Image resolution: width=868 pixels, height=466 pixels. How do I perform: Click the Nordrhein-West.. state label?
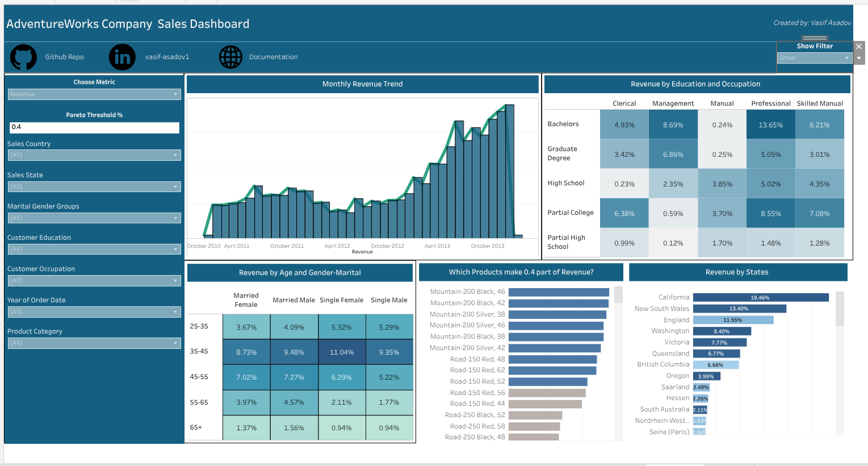click(x=662, y=421)
